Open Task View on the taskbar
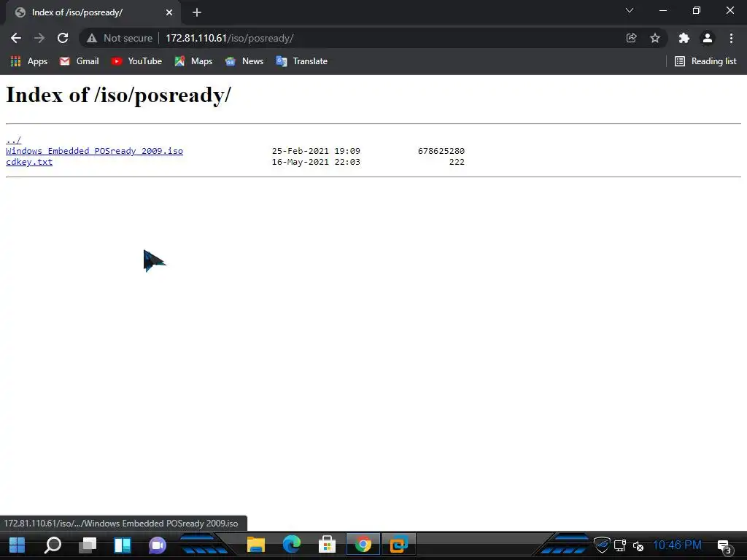Viewport: 747px width, 560px height. tap(88, 545)
